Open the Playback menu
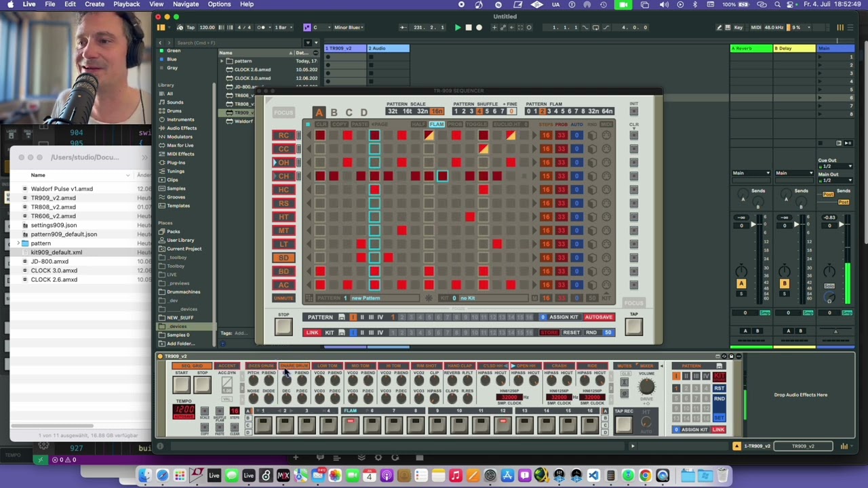 [x=126, y=4]
